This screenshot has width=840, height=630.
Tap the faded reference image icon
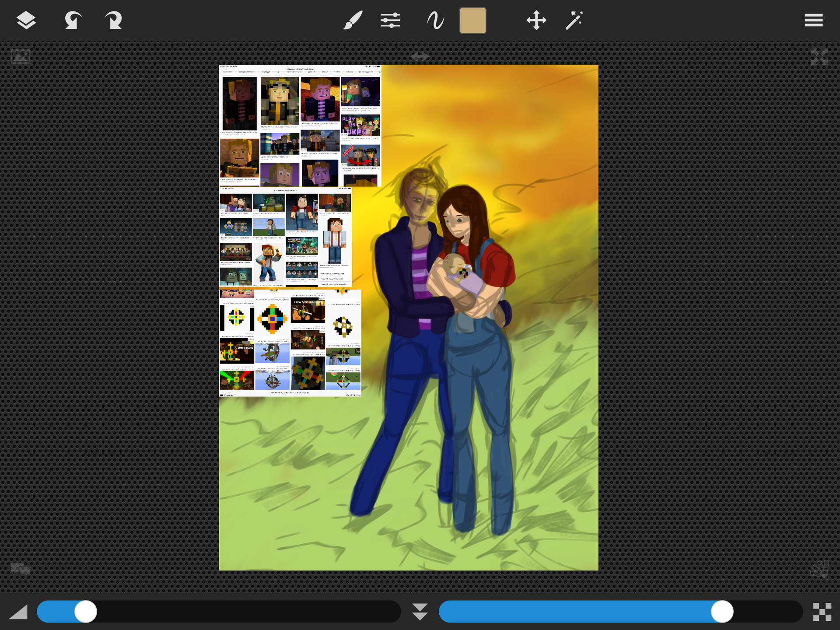[20, 56]
